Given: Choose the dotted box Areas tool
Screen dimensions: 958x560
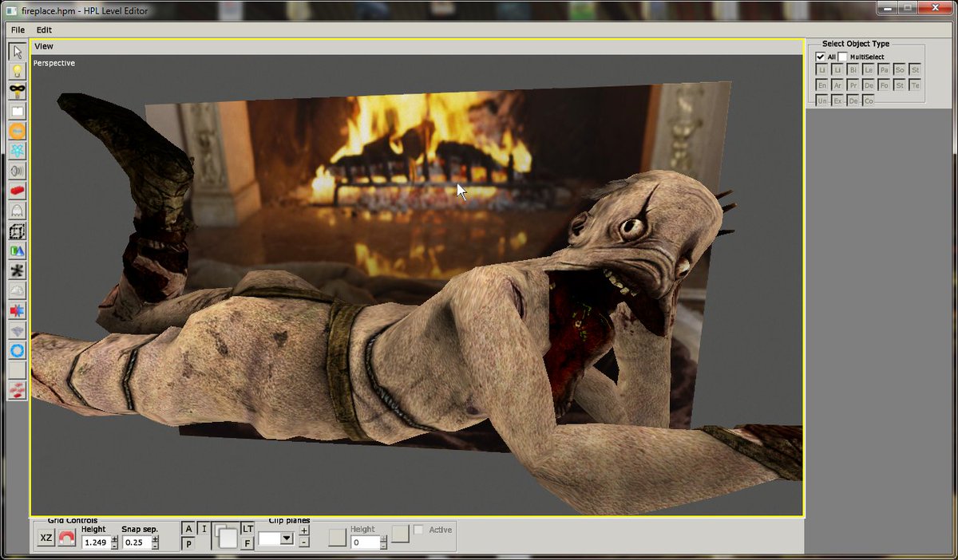Looking at the screenshot, I should click(17, 231).
